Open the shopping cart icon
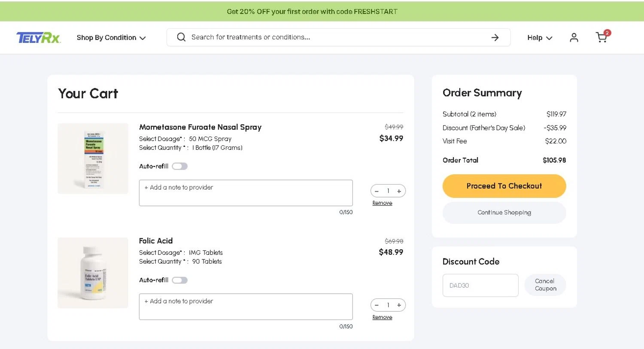The height and width of the screenshot is (349, 644). tap(602, 37)
